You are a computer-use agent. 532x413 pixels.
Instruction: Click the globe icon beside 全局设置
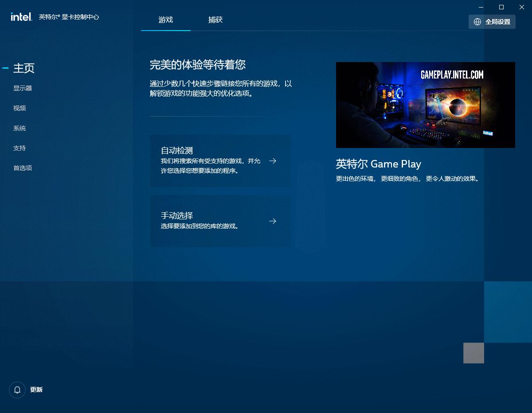477,22
